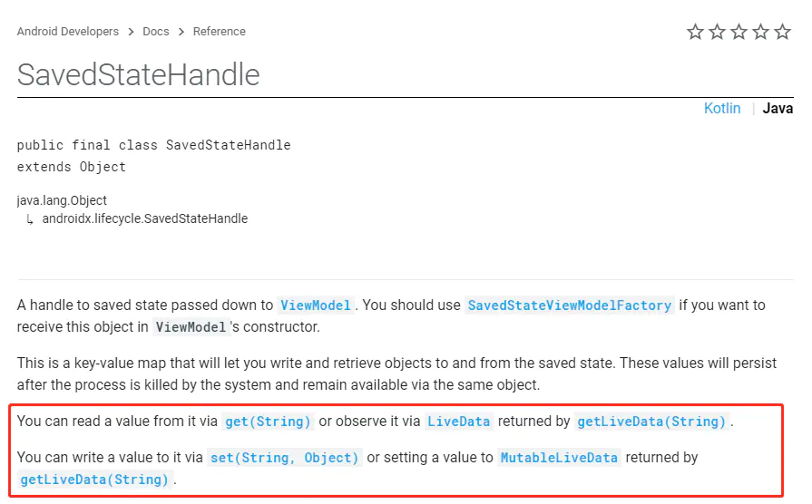The image size is (812, 504).
Task: Rate the page with the first star
Action: pos(696,33)
